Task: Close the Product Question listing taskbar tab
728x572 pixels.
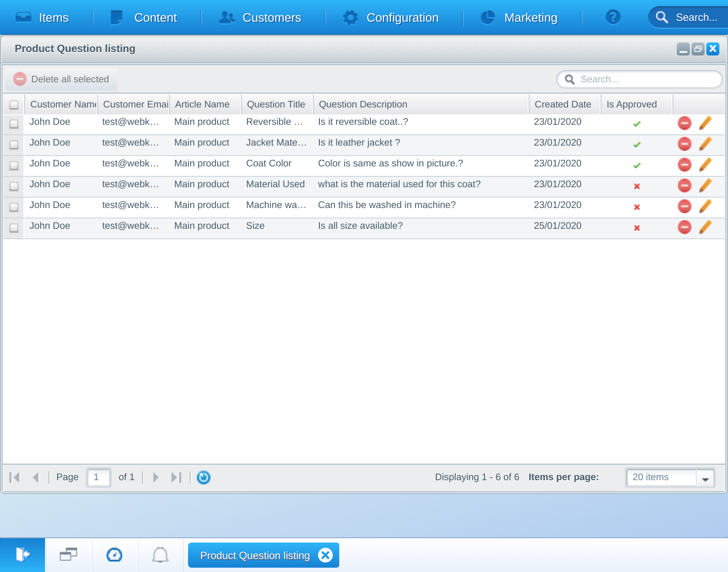Action: click(x=325, y=555)
